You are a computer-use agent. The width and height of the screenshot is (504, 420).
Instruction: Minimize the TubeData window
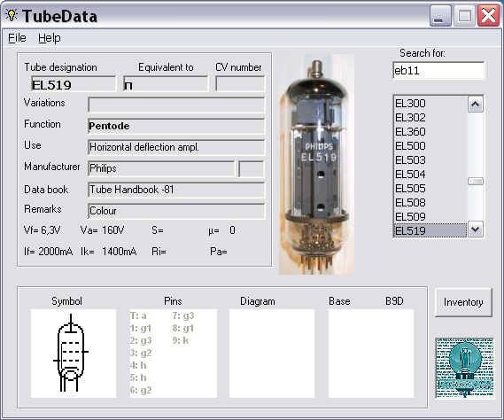pos(440,15)
